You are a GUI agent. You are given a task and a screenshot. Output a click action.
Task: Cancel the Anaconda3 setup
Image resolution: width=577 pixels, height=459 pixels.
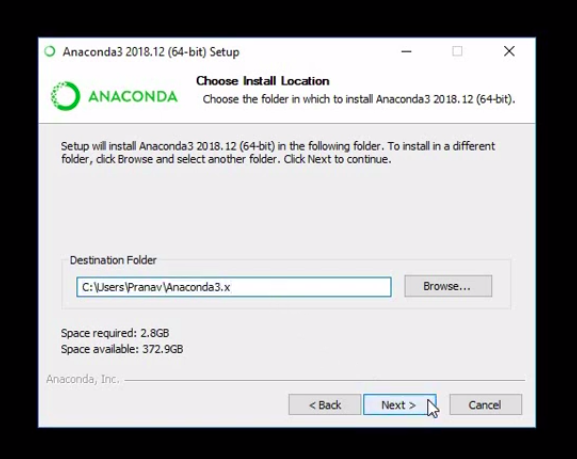[485, 405]
